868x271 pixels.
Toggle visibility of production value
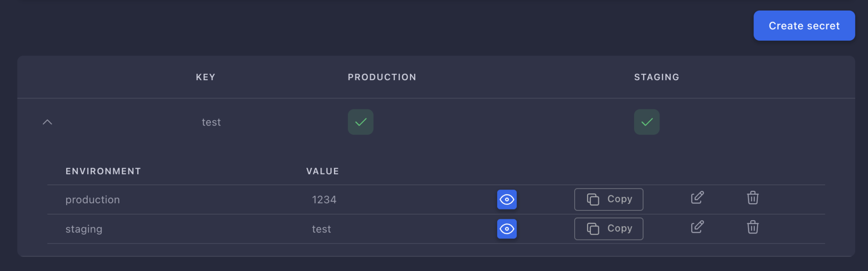click(507, 199)
